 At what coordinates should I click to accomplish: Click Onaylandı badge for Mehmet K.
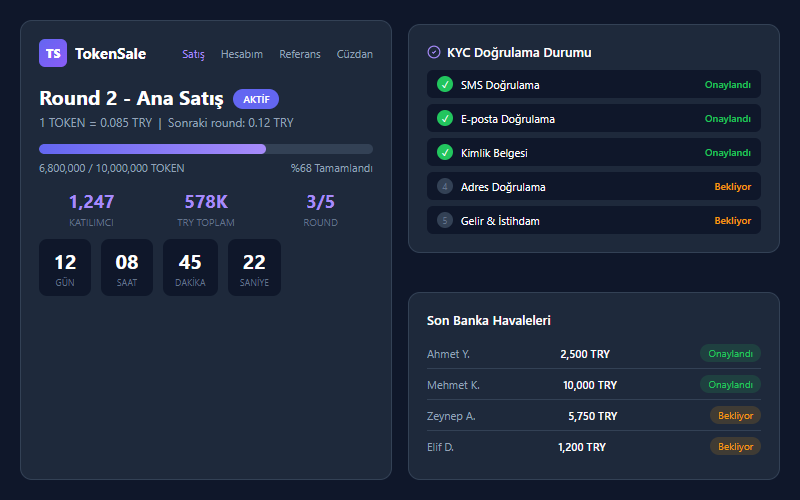point(730,385)
